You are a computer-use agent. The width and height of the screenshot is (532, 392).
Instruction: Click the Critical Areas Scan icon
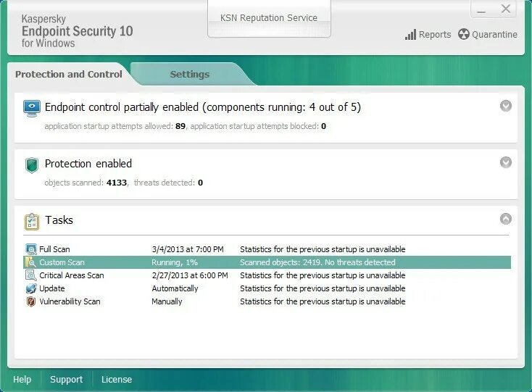[31, 275]
